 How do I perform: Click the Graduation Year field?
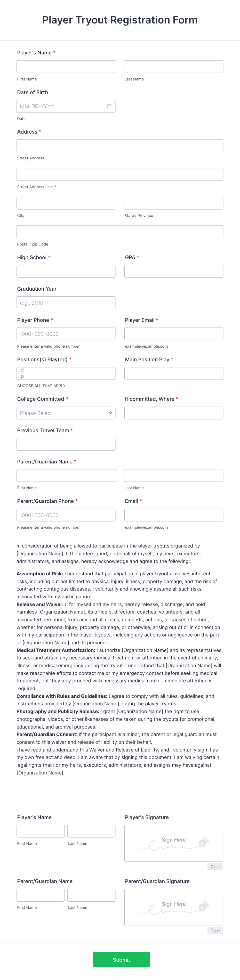[x=66, y=303]
